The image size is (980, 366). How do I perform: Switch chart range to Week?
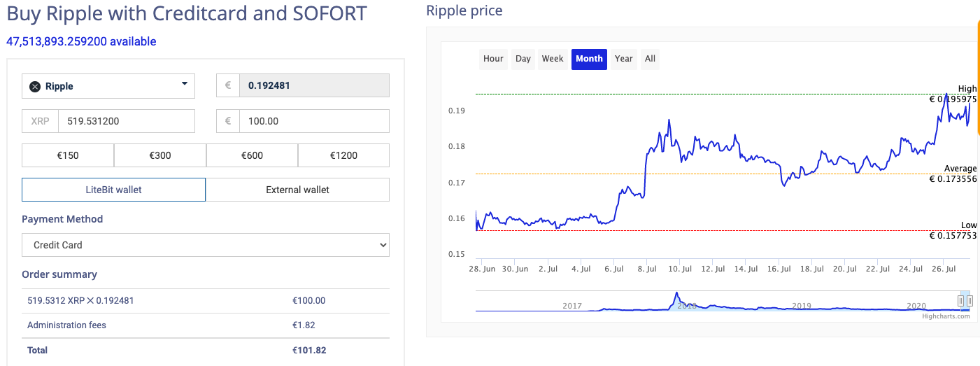(553, 59)
